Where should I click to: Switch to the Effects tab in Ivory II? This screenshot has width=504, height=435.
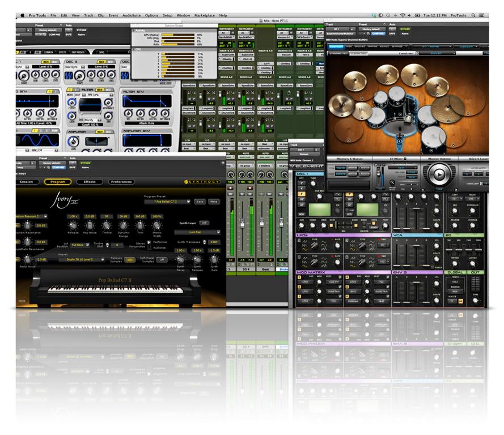[x=89, y=182]
